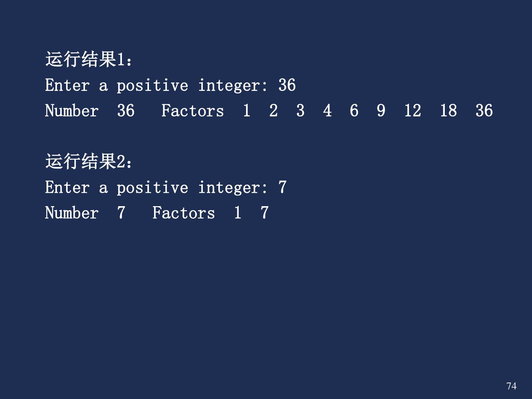Click the word "Number" in the second result

point(72,213)
